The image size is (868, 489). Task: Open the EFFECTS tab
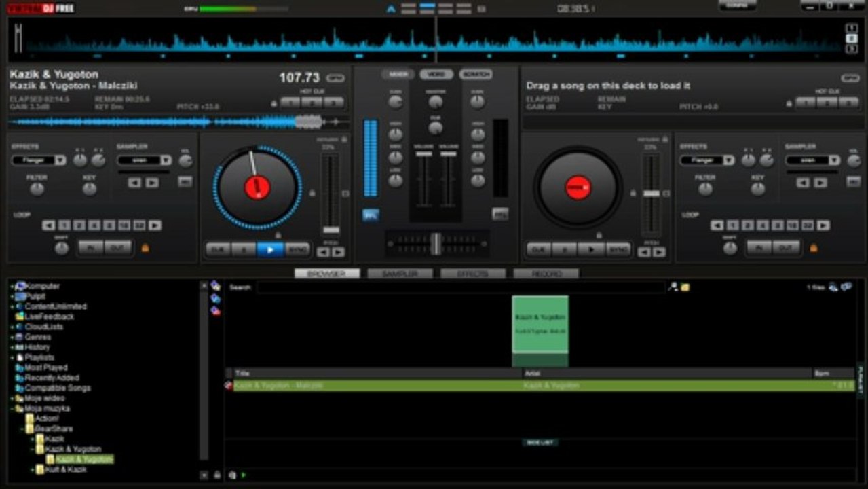tap(473, 274)
